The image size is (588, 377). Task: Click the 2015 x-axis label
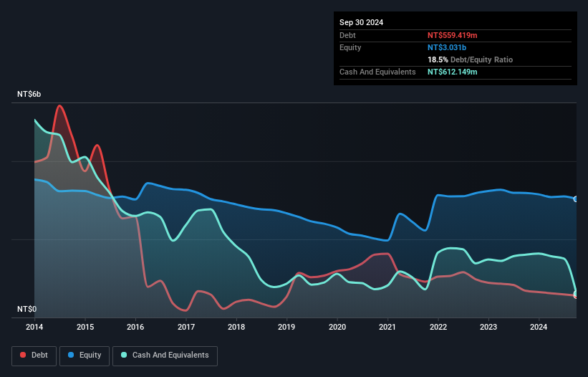85,327
